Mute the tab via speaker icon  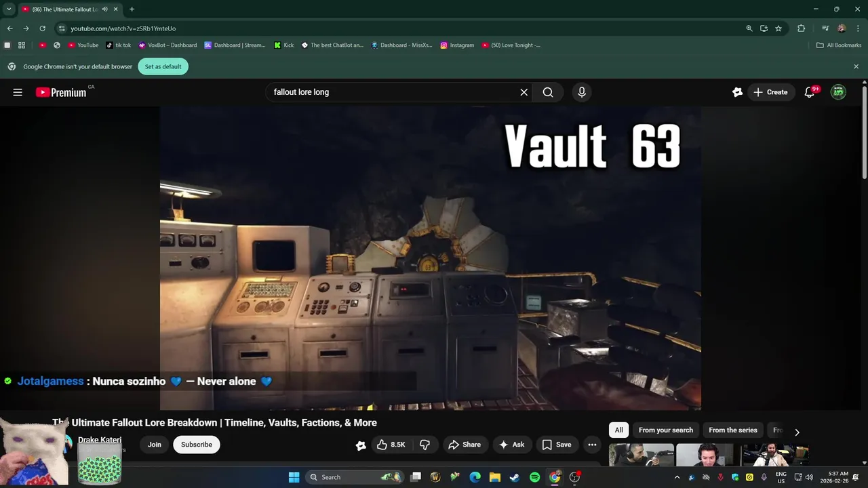tap(104, 9)
